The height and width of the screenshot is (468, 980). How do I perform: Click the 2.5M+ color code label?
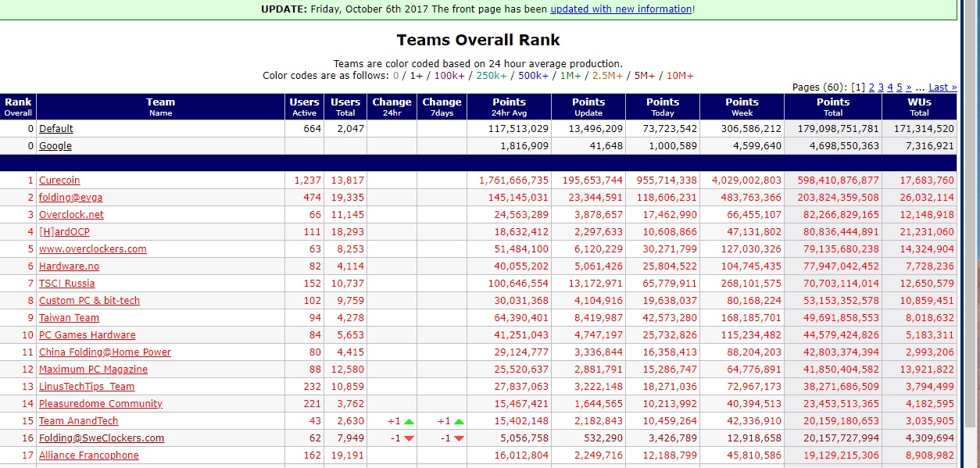[607, 76]
